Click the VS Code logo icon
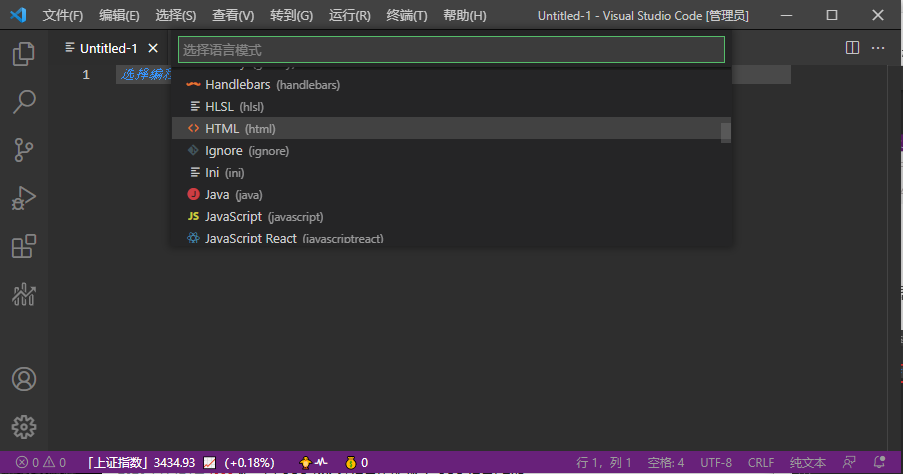This screenshot has height=474, width=903. click(18, 15)
